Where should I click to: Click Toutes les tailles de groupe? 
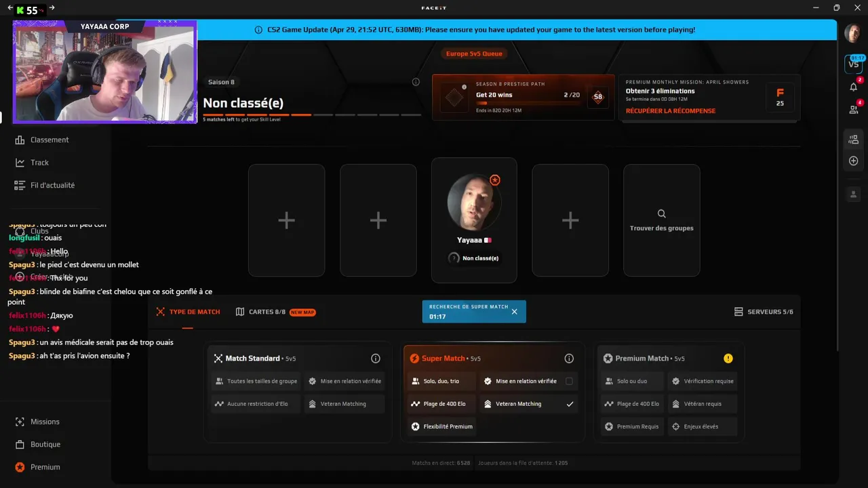(256, 381)
